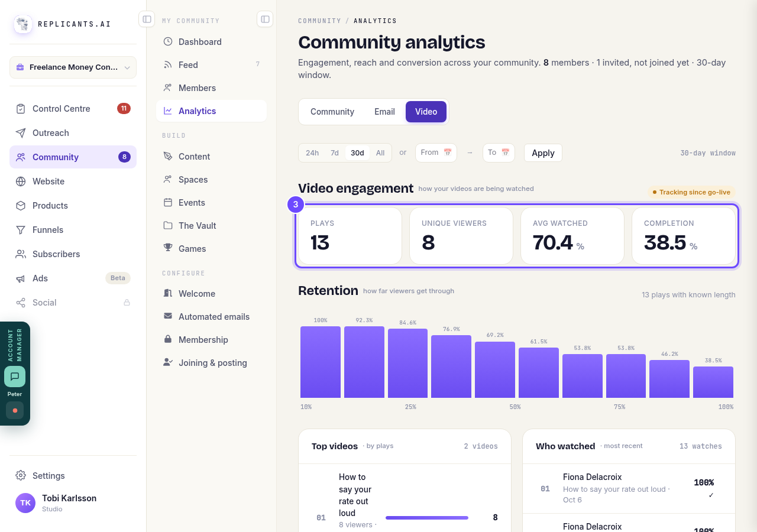Collapse the main sidebar panel toggle

pyautogui.click(x=147, y=19)
